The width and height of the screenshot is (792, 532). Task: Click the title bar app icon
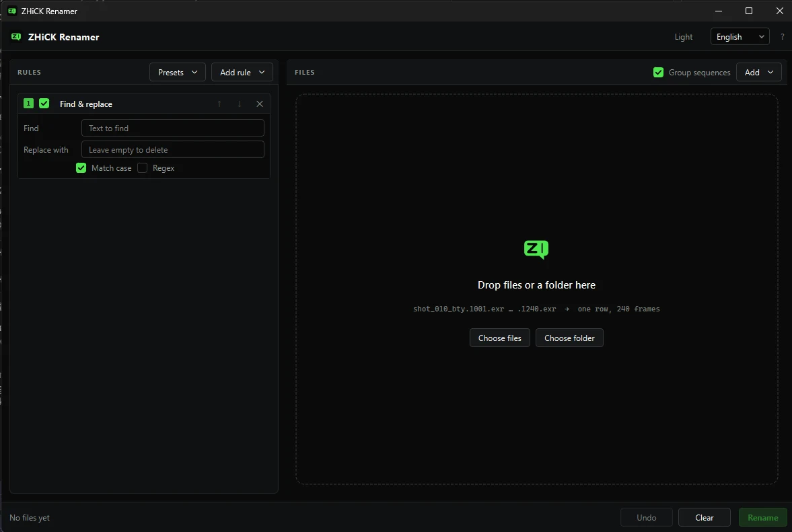(12, 11)
